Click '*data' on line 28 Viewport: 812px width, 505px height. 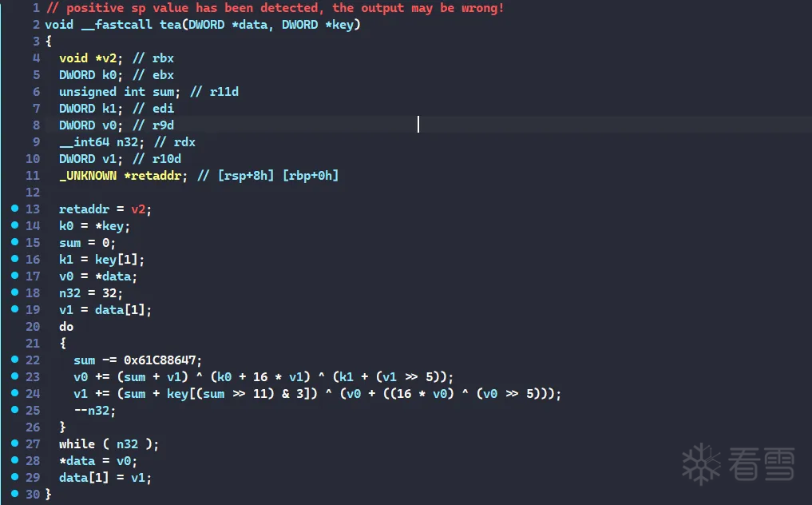coord(77,460)
